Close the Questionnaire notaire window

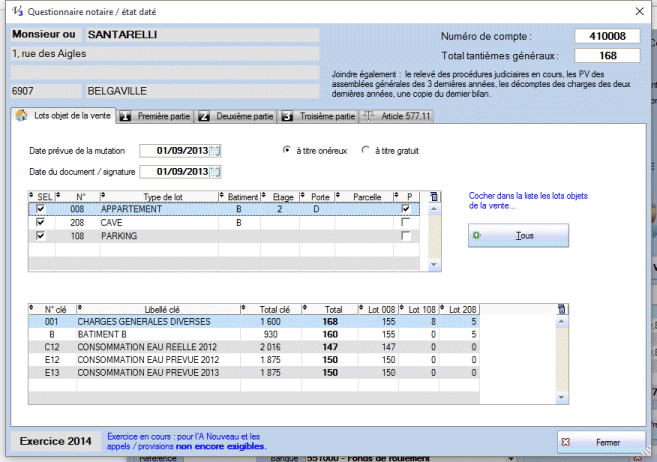(639, 11)
